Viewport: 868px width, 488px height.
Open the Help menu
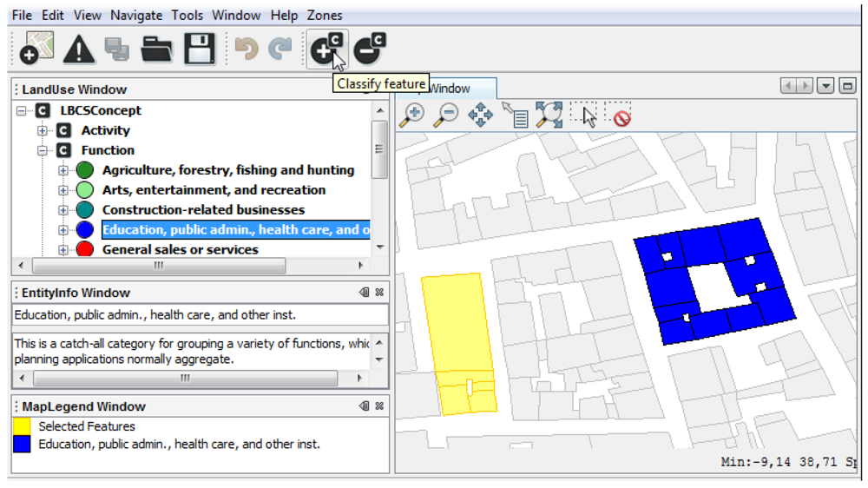click(284, 15)
